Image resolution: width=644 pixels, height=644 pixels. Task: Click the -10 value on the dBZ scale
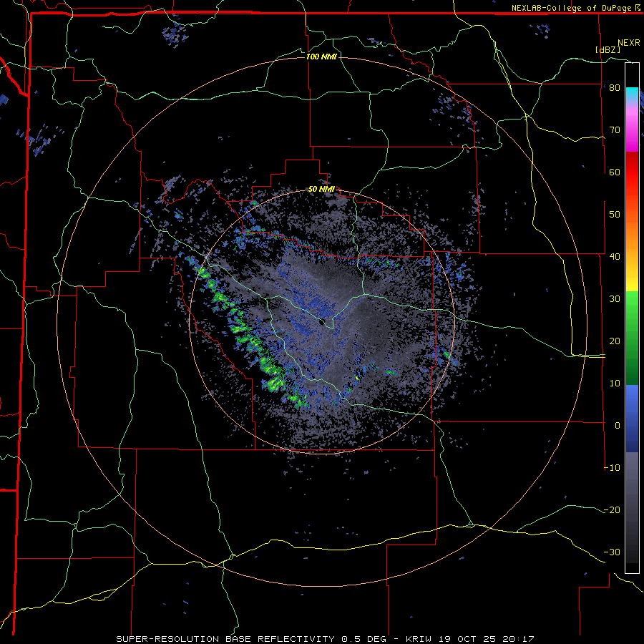[x=612, y=468]
